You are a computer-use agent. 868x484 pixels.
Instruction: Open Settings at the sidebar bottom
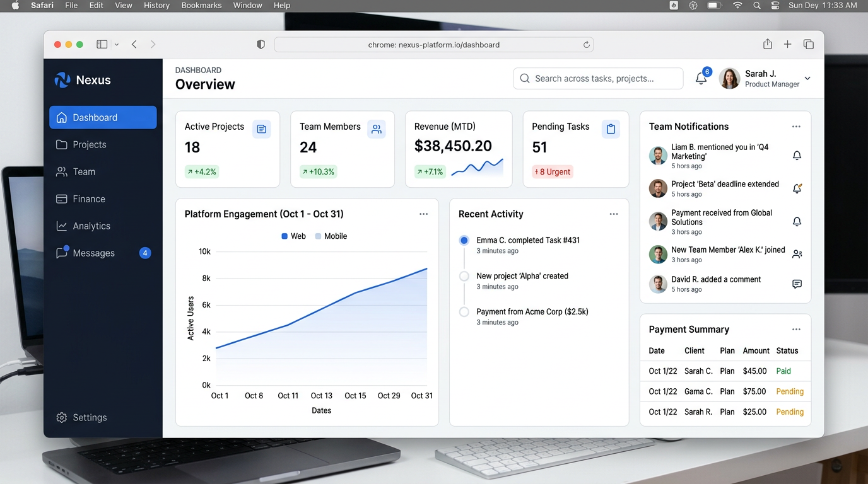(x=89, y=417)
